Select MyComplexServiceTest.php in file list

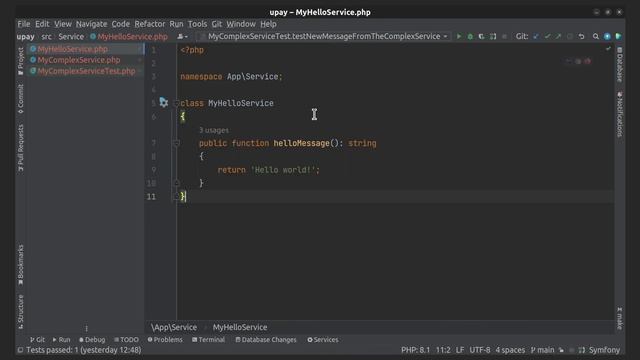tap(86, 71)
